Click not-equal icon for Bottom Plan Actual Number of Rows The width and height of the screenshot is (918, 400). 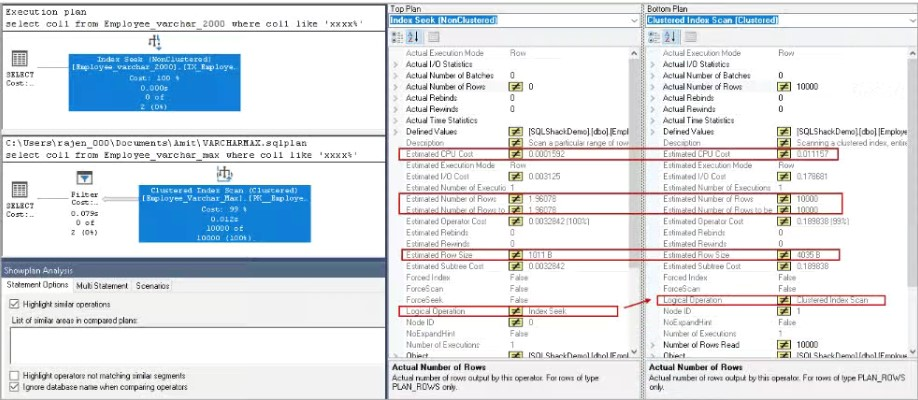784,87
